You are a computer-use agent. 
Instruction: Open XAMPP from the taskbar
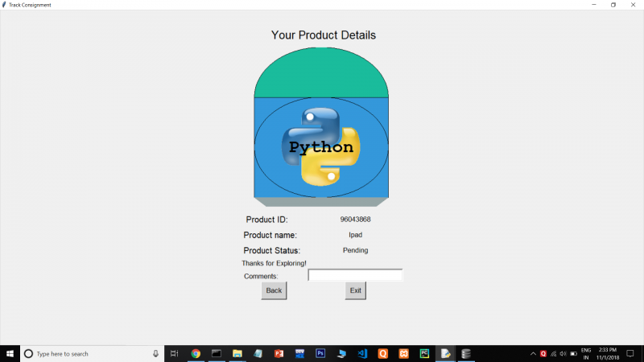tap(404, 353)
